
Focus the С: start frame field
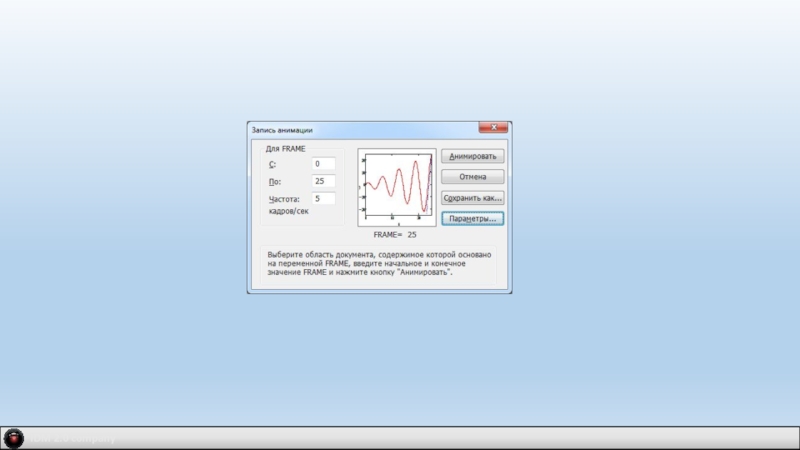point(323,164)
